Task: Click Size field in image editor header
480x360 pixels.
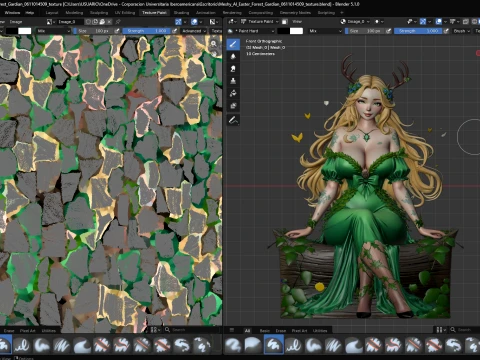Action: point(94,31)
